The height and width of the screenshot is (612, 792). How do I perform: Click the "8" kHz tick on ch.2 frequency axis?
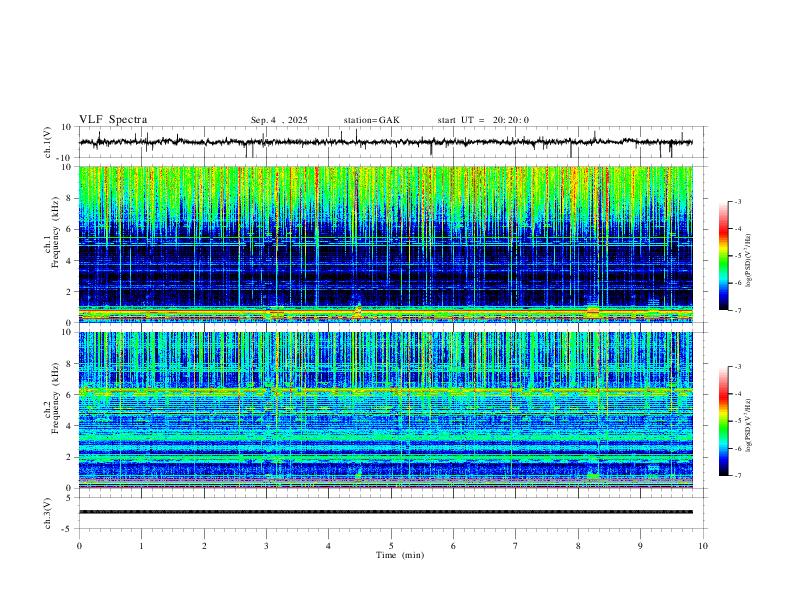tap(69, 364)
